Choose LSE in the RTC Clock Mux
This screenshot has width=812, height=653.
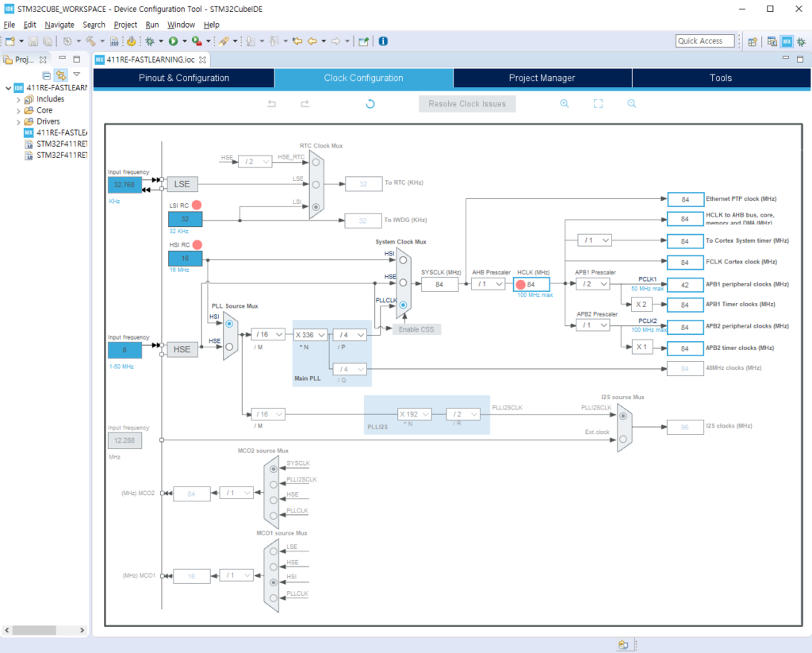316,183
